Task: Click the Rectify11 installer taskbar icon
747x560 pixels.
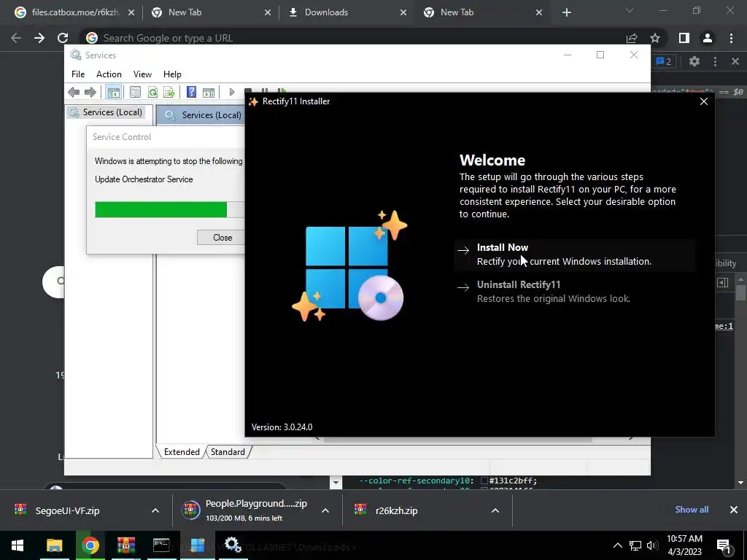Action: [197, 545]
